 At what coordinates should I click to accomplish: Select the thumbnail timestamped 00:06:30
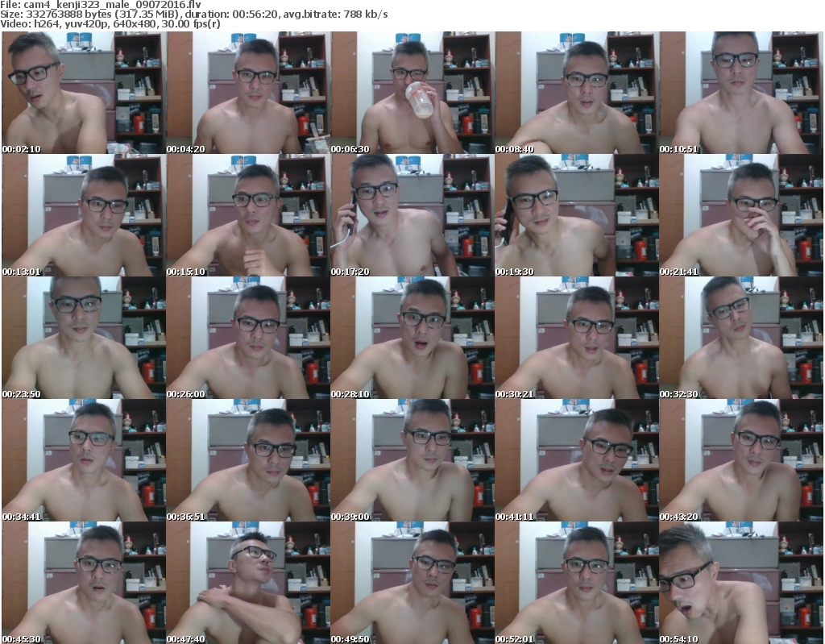[x=412, y=93]
